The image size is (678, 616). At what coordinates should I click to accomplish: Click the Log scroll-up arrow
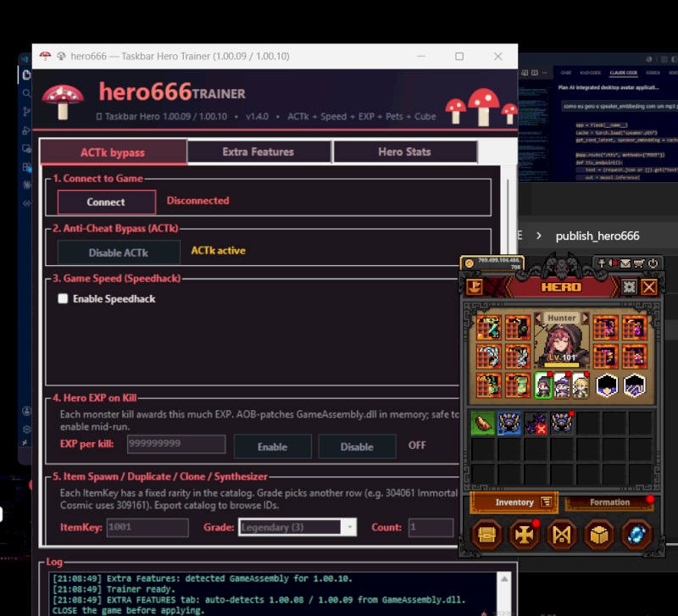(504, 579)
